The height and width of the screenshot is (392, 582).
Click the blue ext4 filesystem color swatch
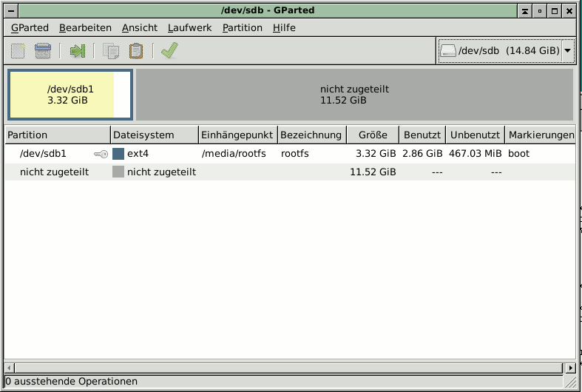click(x=118, y=154)
